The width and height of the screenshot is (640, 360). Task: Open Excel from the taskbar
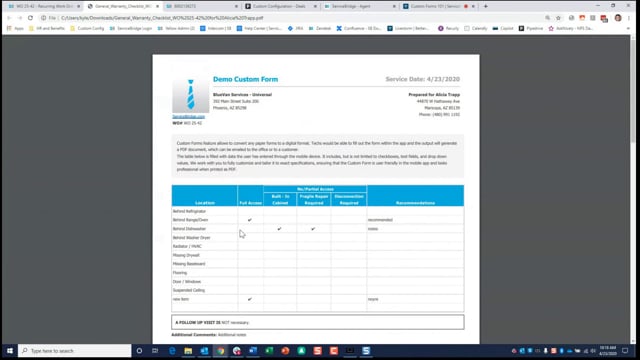[269, 351]
